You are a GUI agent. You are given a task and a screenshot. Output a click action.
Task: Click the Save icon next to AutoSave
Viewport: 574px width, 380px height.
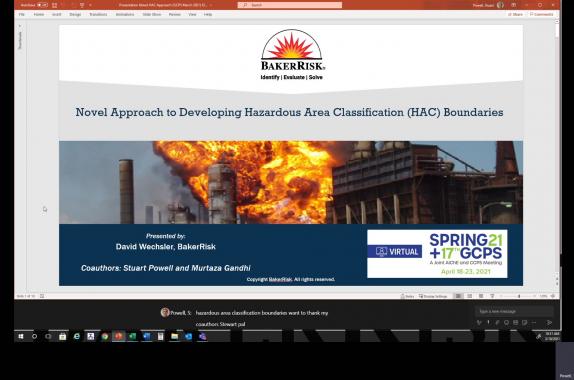[55, 5]
